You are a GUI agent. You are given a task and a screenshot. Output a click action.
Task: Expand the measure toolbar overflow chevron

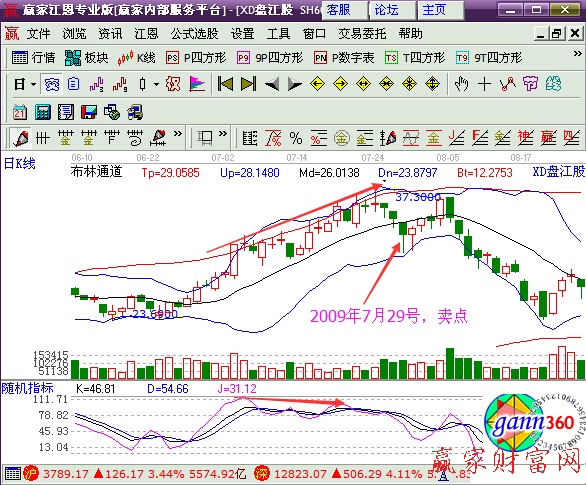(x=223, y=134)
